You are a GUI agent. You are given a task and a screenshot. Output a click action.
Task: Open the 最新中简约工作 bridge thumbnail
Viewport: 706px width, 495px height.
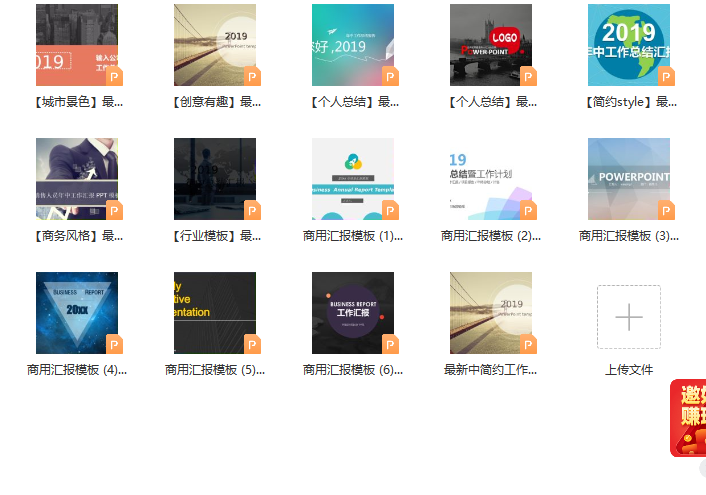[x=491, y=313]
